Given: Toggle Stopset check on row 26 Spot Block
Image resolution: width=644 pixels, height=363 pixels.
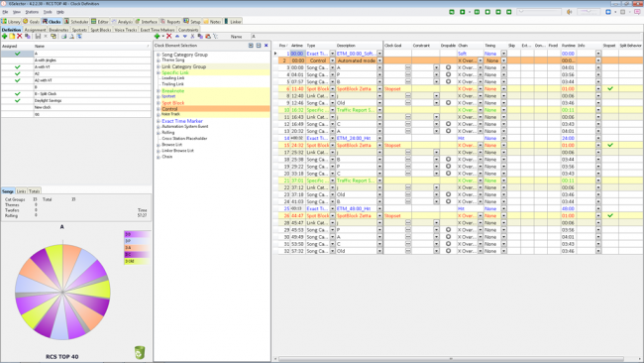Looking at the screenshot, I should click(610, 215).
